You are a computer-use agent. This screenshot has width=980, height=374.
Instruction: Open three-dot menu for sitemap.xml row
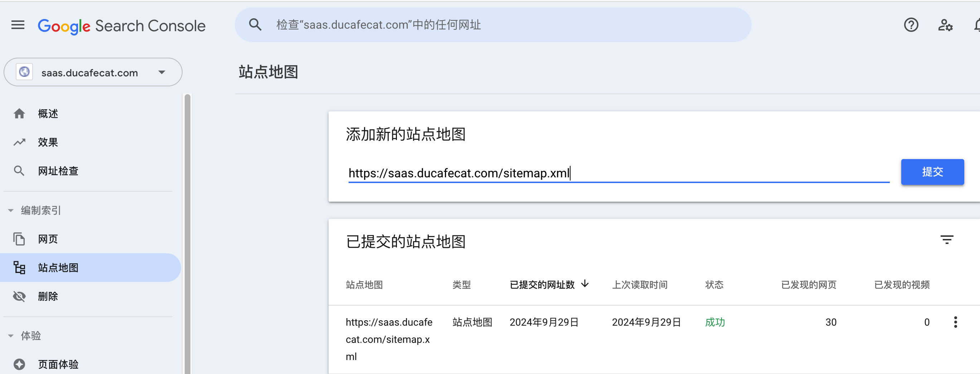point(955,322)
